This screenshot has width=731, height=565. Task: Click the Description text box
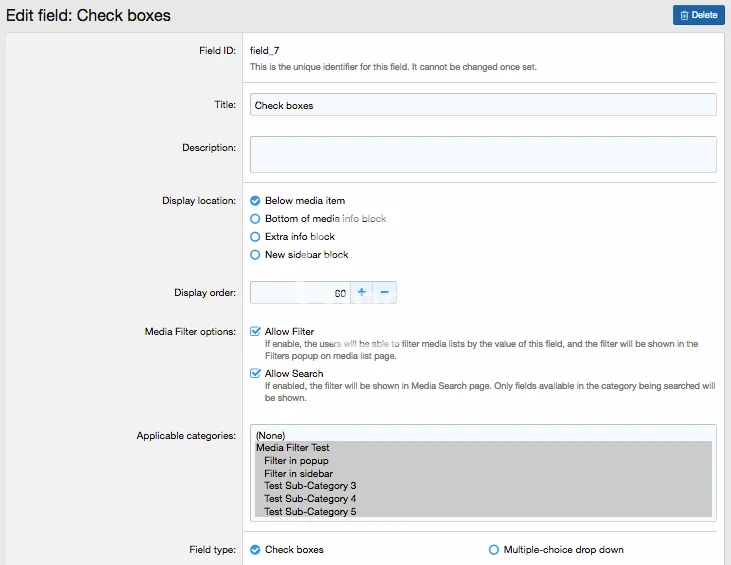coord(482,154)
